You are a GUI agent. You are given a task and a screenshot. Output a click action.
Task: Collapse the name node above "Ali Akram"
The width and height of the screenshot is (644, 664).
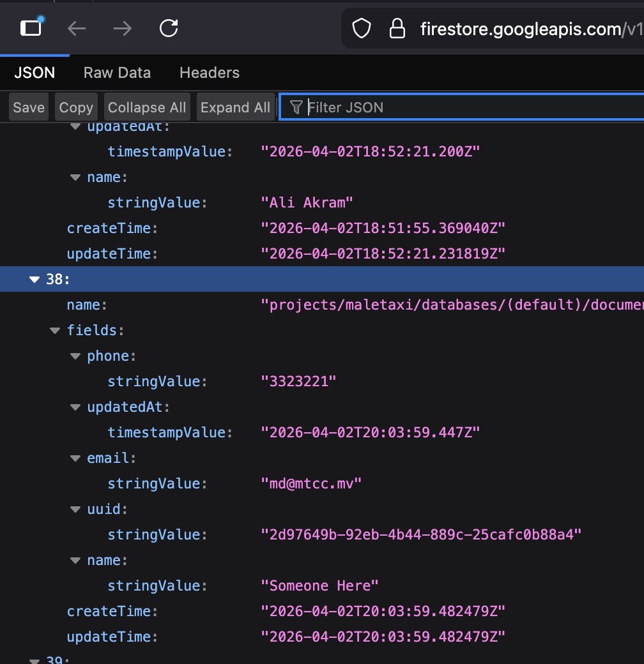pos(75,177)
